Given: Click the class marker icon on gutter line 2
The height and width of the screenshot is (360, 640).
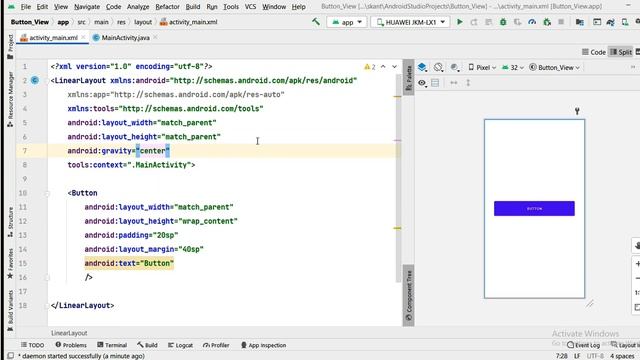Looking at the screenshot, I should click(35, 80).
